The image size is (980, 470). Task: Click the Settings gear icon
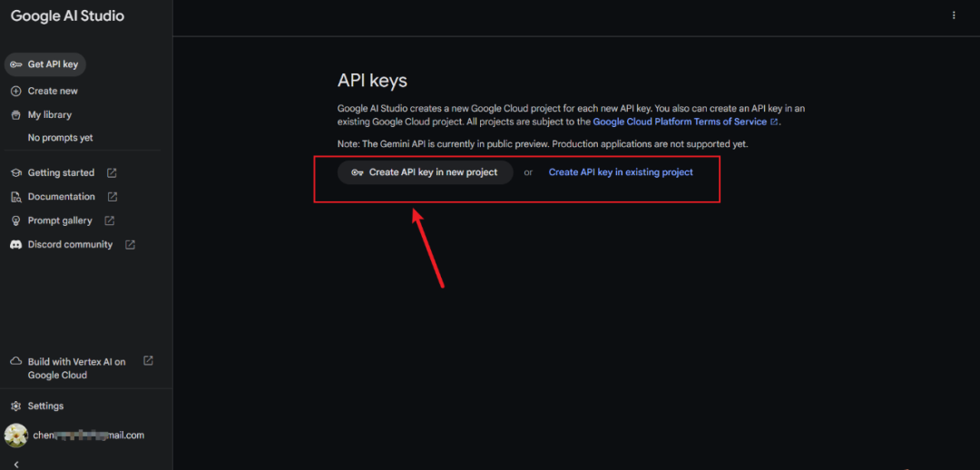tap(16, 406)
